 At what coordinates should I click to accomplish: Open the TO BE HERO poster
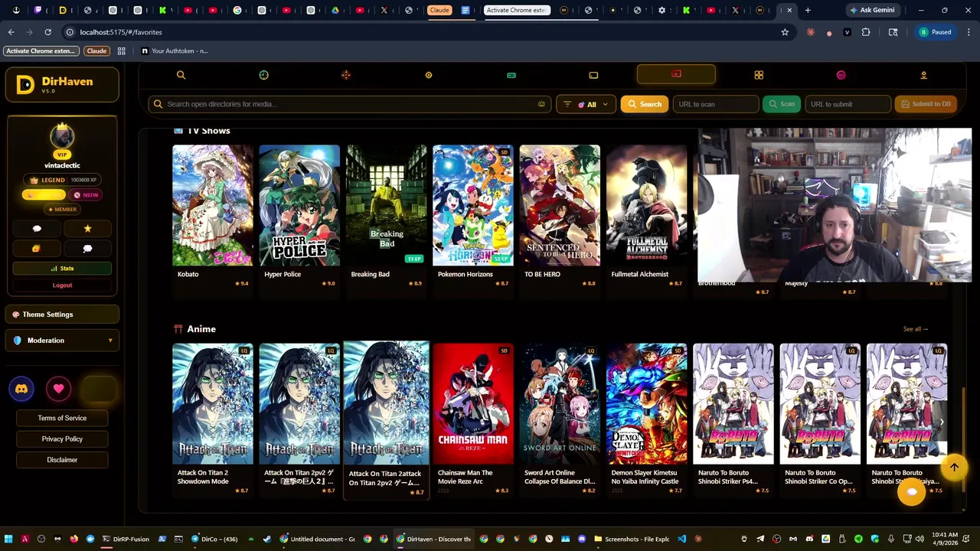pos(560,205)
